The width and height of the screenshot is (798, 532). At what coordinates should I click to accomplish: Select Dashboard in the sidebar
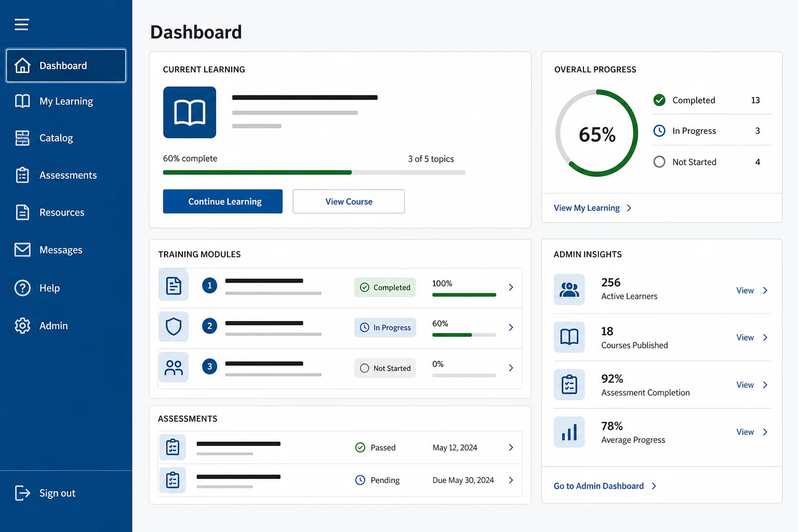(66, 65)
